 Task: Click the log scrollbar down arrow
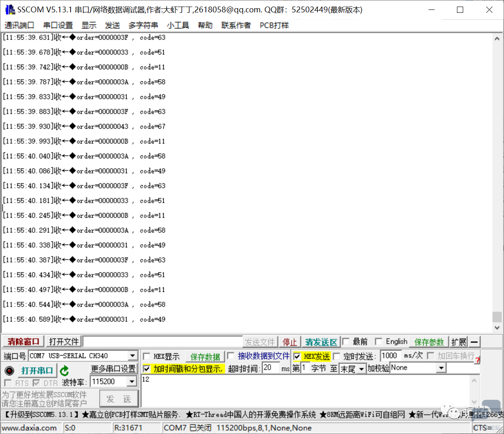click(x=497, y=328)
